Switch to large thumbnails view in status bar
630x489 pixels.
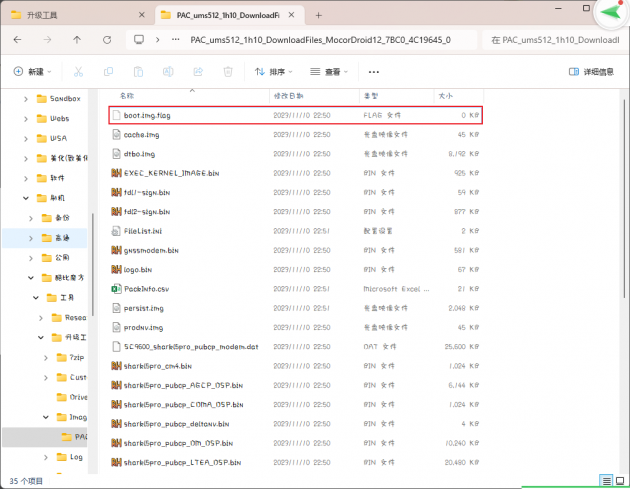[620, 481]
